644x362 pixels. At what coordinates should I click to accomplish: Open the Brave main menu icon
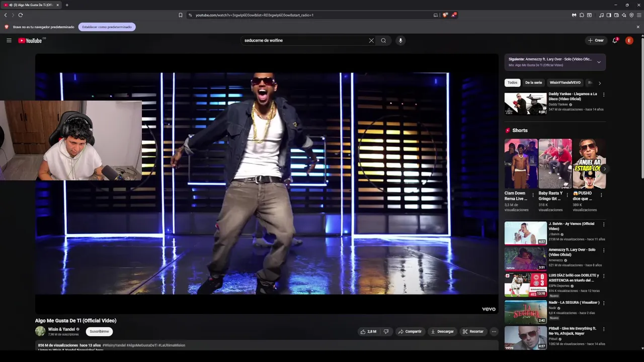tap(639, 15)
